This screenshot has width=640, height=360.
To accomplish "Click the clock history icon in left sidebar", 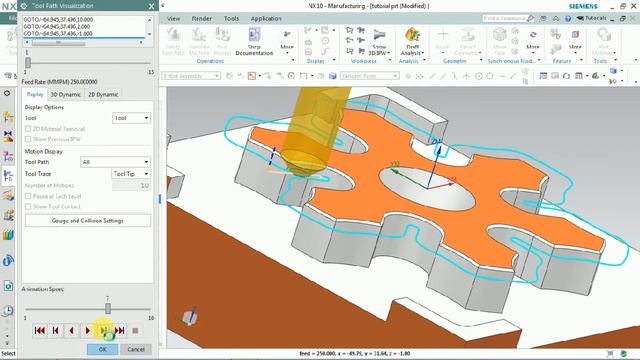I will (8, 311).
